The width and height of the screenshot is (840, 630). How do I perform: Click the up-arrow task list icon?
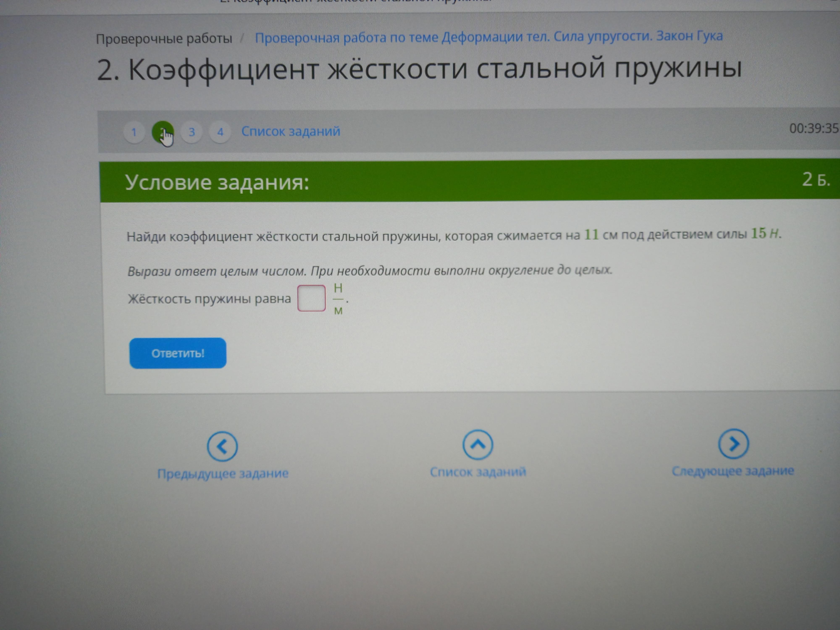coord(478,444)
